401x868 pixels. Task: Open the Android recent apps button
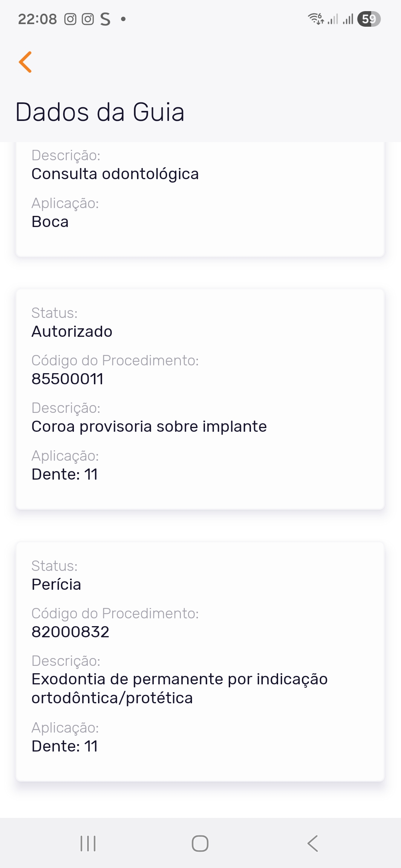[88, 844]
